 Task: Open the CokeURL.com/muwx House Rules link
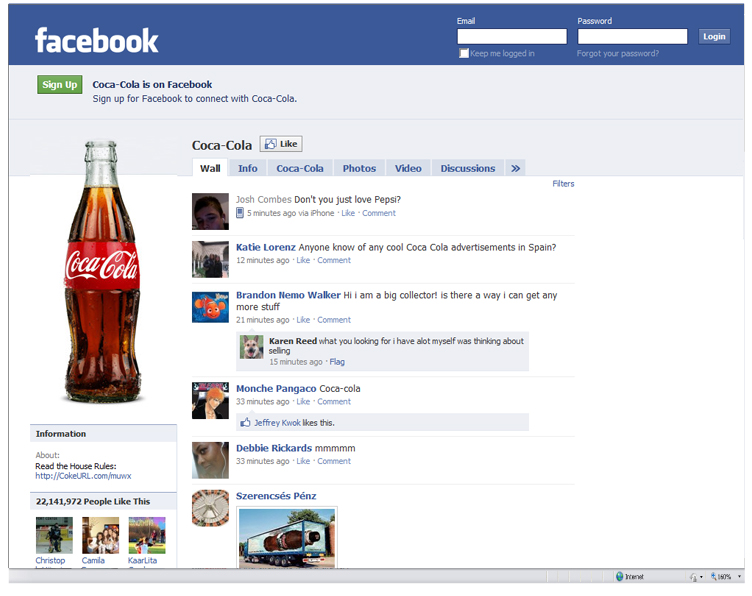click(x=83, y=476)
